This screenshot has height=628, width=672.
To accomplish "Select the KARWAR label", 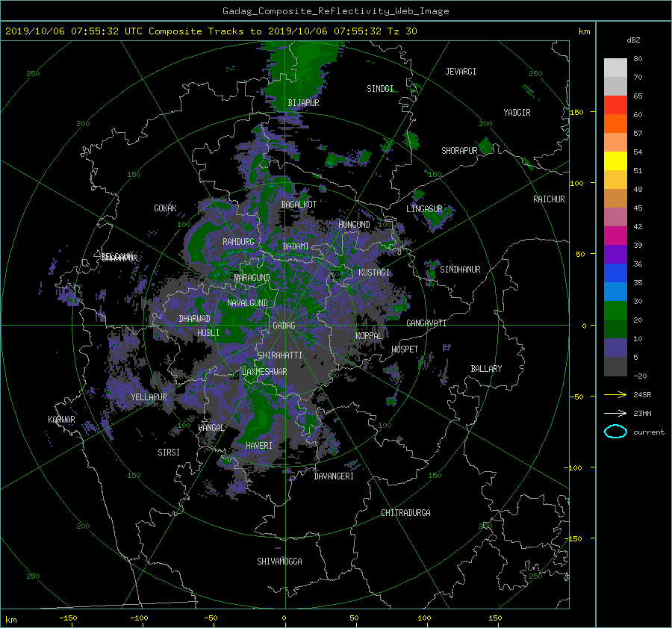I will tap(61, 420).
